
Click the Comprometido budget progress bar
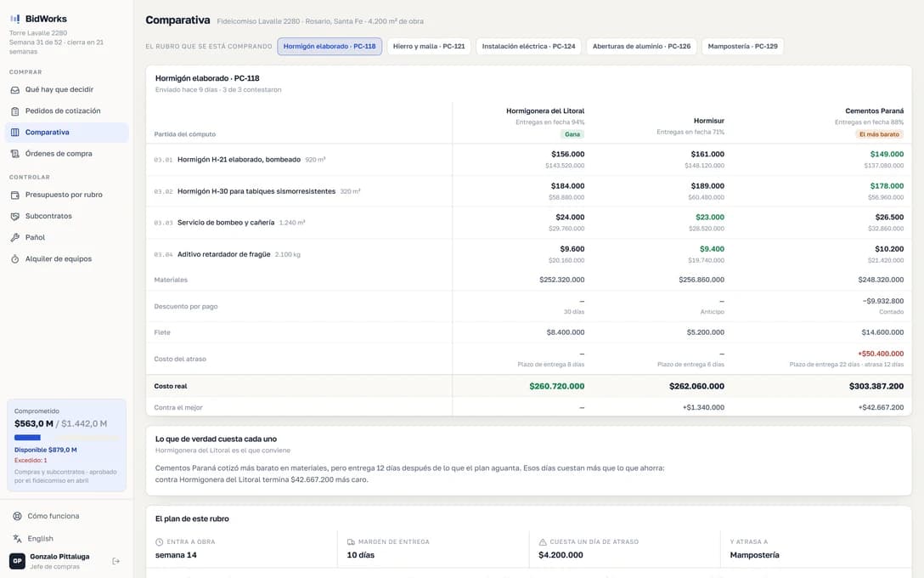tap(66, 438)
